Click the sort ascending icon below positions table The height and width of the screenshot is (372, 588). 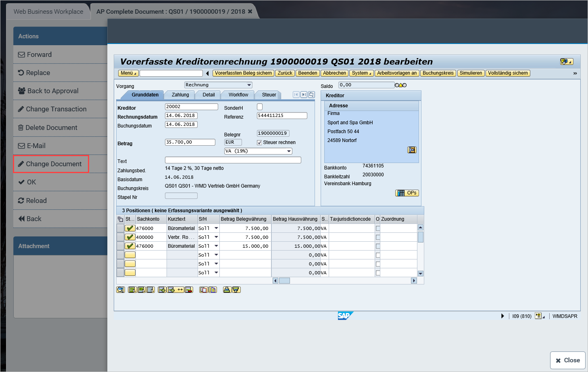[227, 290]
